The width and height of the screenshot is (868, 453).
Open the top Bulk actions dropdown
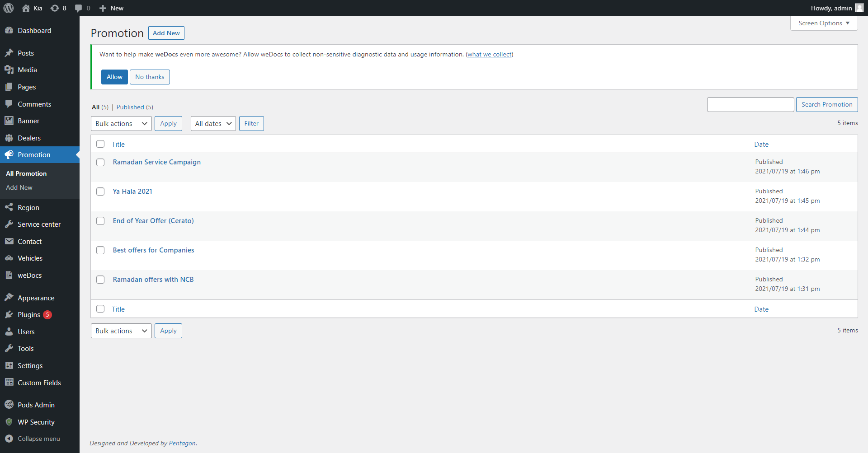121,123
